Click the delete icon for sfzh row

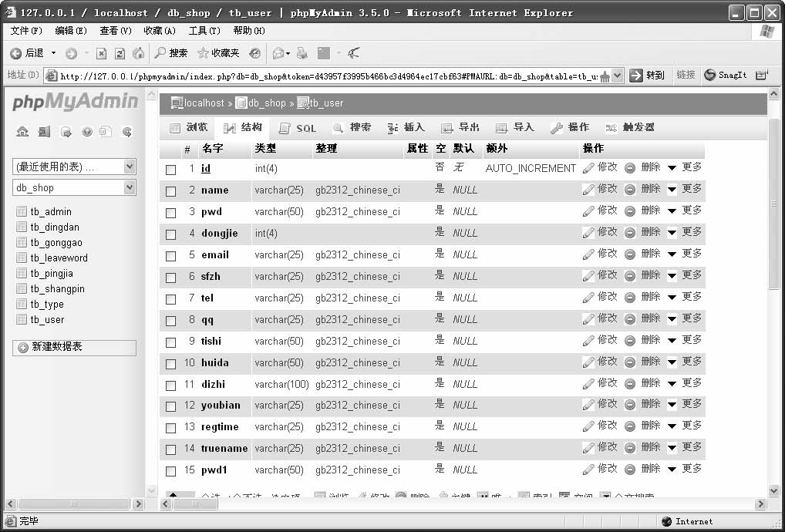click(630, 276)
